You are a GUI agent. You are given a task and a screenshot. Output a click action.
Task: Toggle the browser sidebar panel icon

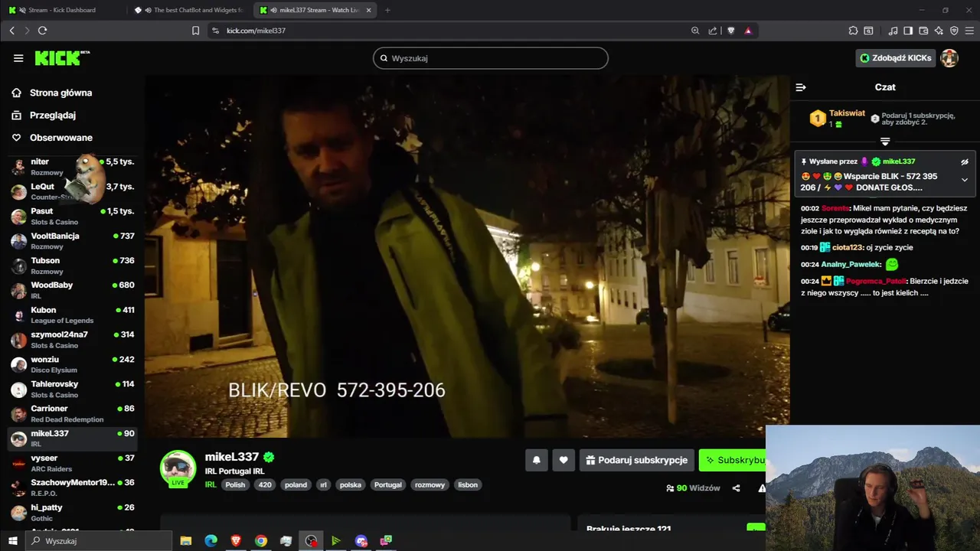pyautogui.click(x=908, y=31)
